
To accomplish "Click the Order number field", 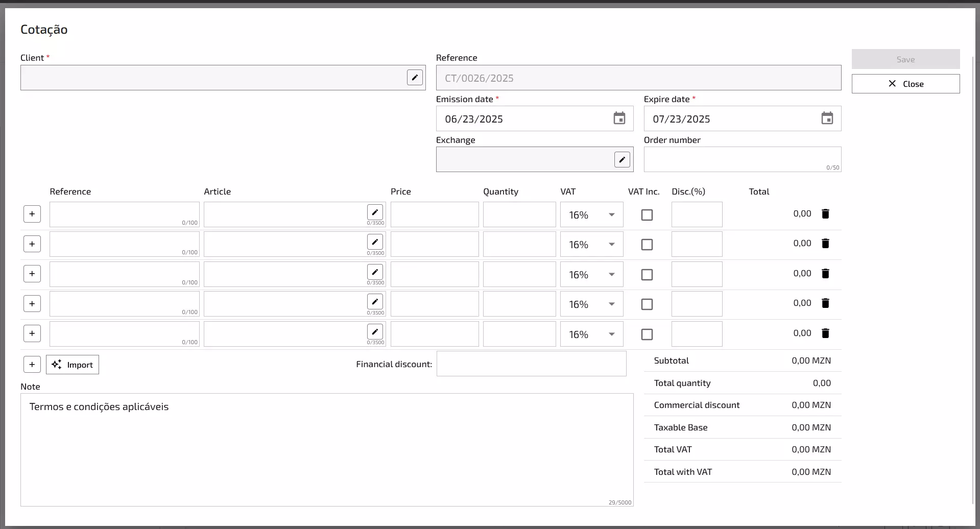I will [743, 159].
